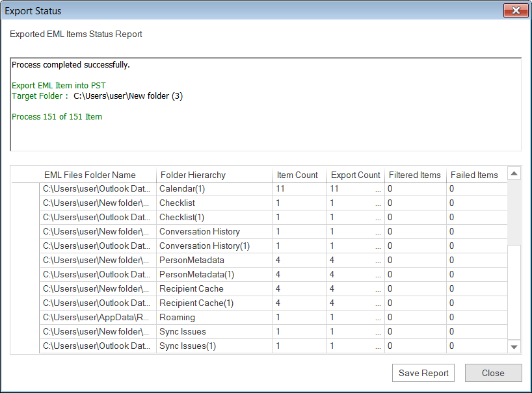Image resolution: width=532 pixels, height=393 pixels.
Task: Select Failed Items 0 in the Checklist(1) row
Action: coord(477,217)
